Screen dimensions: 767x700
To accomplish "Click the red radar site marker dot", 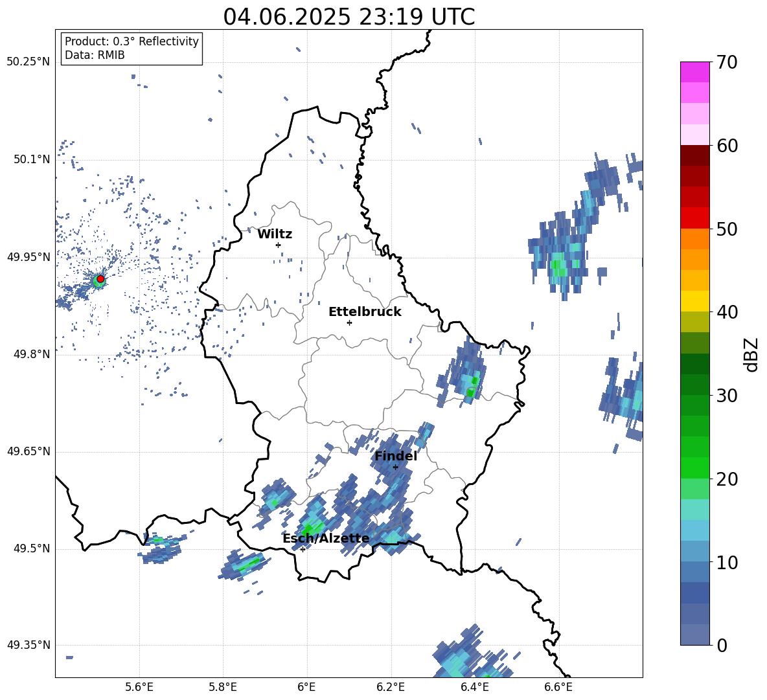I will pos(100,279).
